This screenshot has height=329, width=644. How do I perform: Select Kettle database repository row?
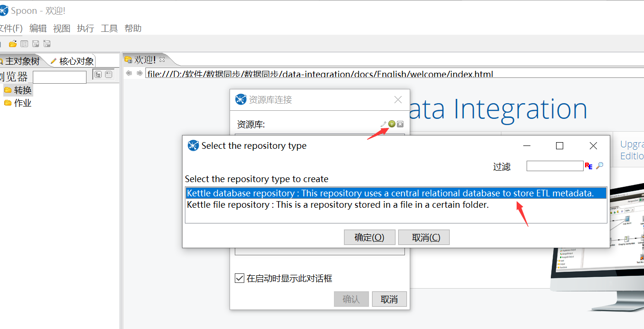click(x=396, y=193)
